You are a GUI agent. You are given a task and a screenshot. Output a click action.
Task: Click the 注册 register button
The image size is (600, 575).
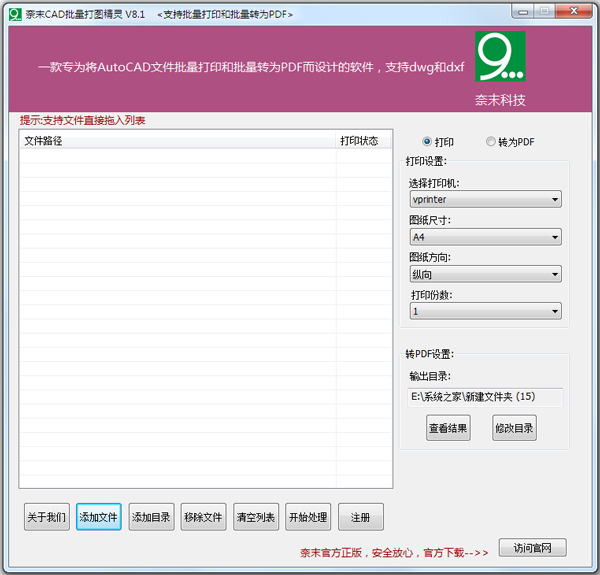[360, 517]
